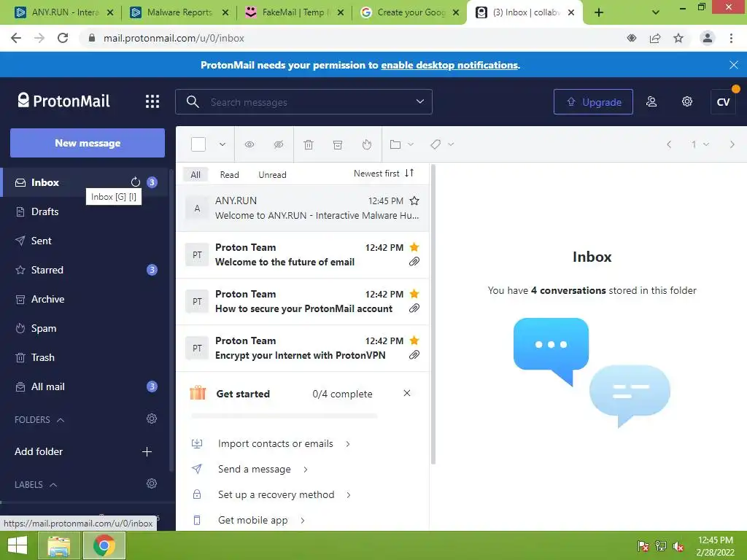This screenshot has width=747, height=560.
Task: Reload the page in Chrome
Action: (x=63, y=38)
